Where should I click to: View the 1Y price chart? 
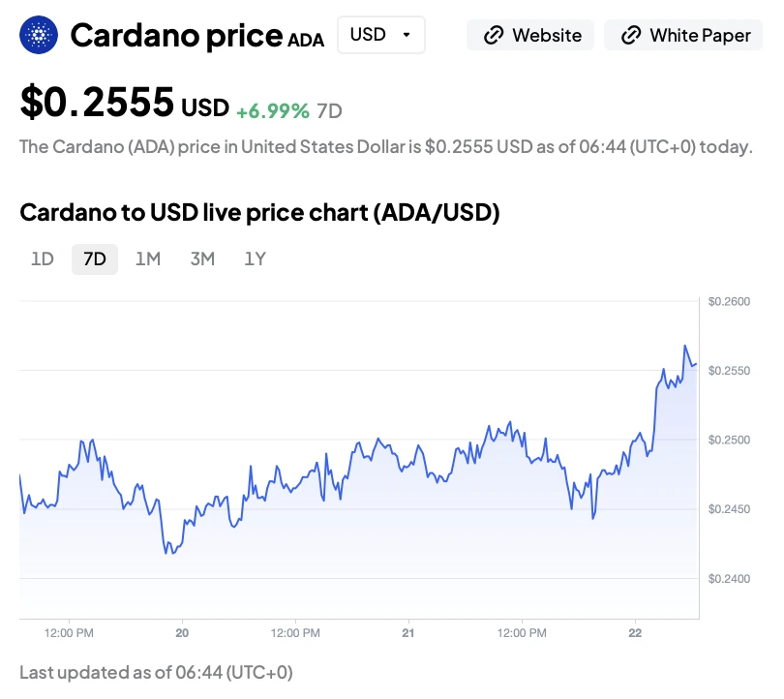click(255, 258)
